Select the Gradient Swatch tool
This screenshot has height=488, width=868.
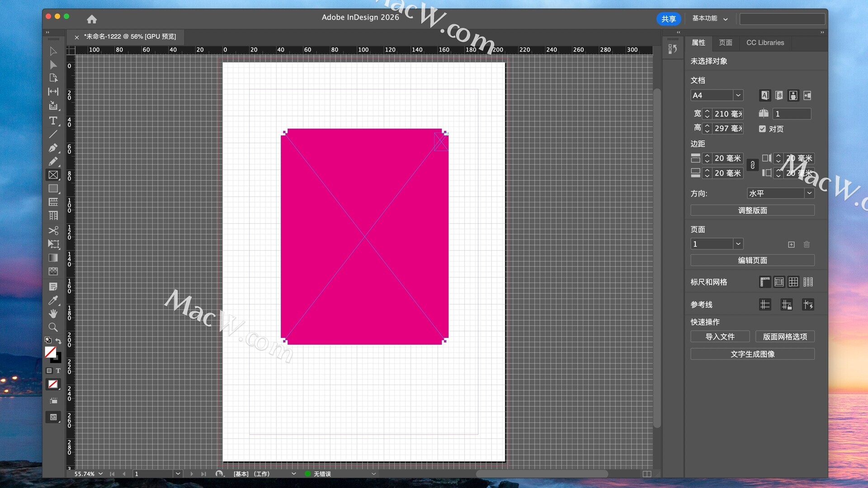[53, 258]
